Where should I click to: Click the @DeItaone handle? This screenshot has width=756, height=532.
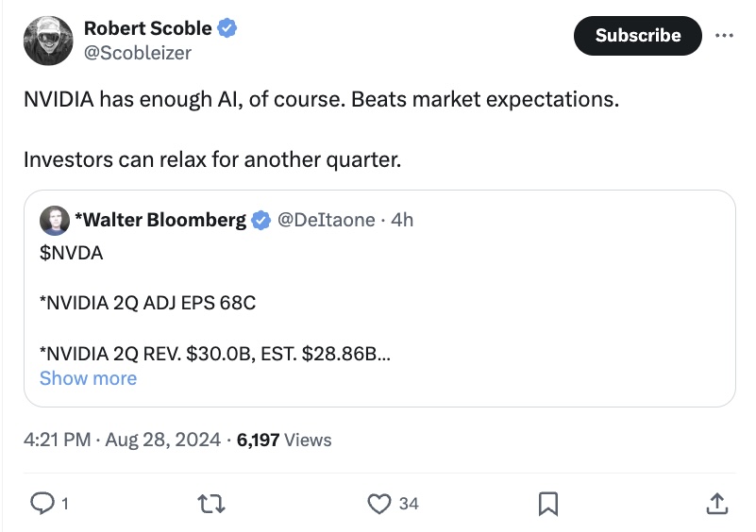(326, 220)
